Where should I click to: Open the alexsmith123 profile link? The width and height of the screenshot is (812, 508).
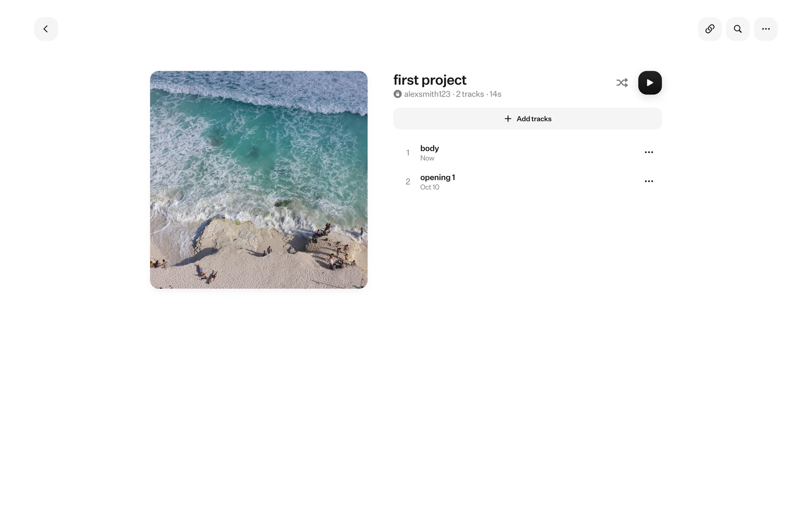tap(427, 94)
